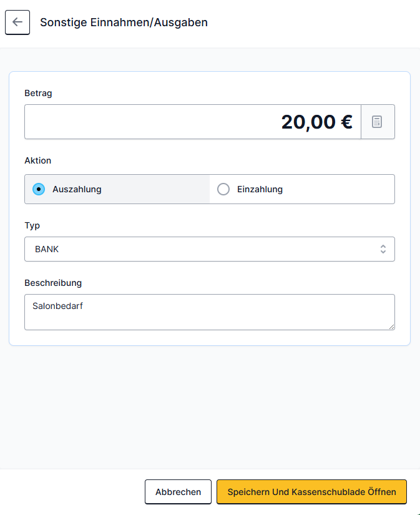Place cursor on the Salonbedarf text
Screen dimensions: 420x515
[57, 306]
